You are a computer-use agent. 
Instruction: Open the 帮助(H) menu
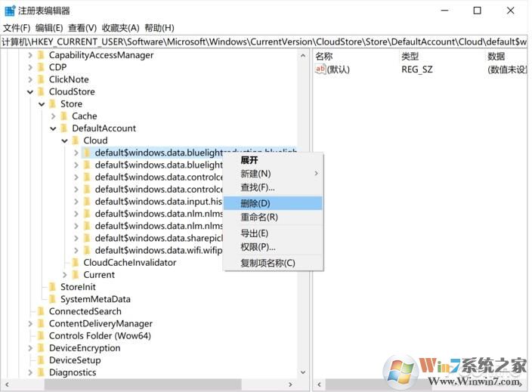(159, 28)
